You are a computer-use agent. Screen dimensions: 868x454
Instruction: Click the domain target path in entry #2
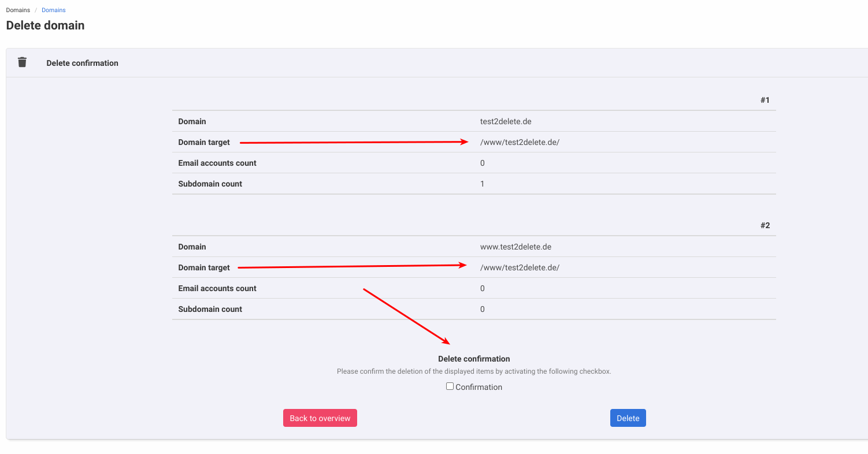click(x=520, y=267)
